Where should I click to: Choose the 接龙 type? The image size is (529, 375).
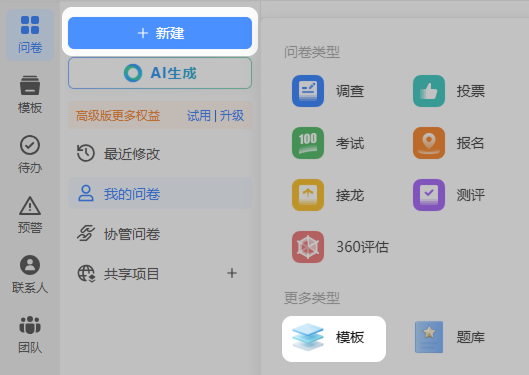(328, 195)
